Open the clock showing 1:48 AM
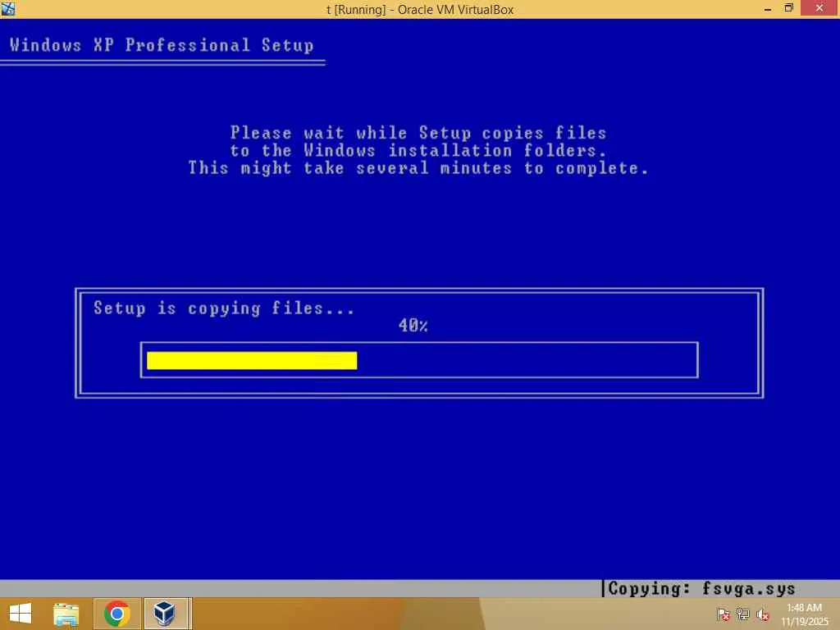The width and height of the screenshot is (840, 630). tap(804, 614)
